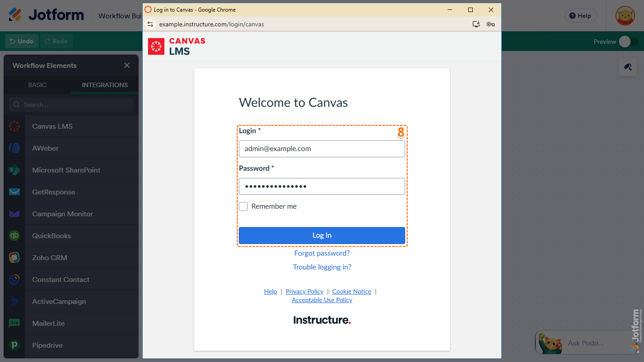Click the Trouble logging in? link
The image size is (644, 362).
[x=322, y=267]
